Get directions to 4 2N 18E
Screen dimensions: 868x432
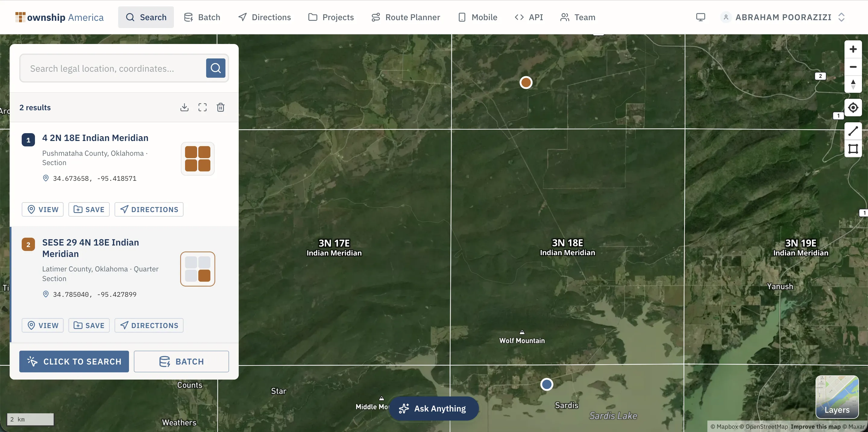click(x=149, y=209)
